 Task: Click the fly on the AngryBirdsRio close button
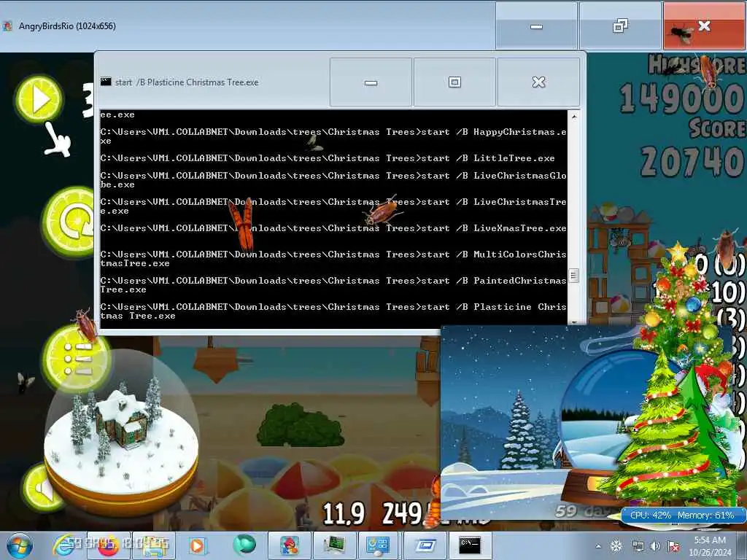(x=681, y=33)
